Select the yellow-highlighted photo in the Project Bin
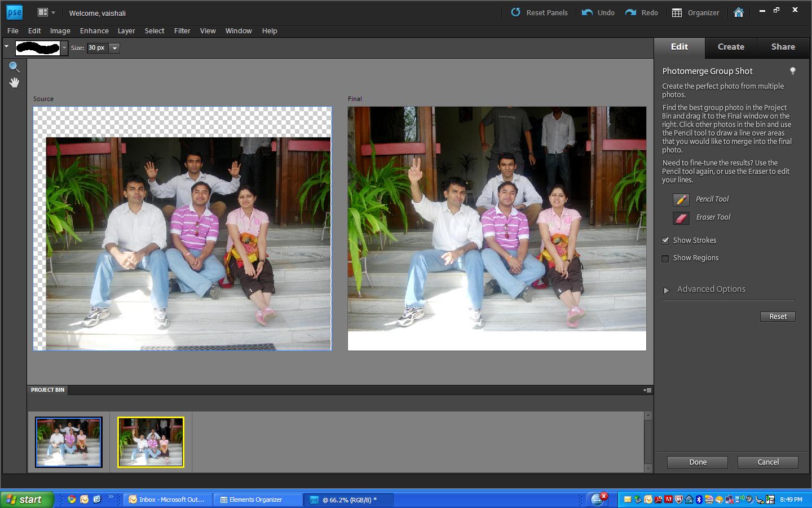 click(151, 442)
